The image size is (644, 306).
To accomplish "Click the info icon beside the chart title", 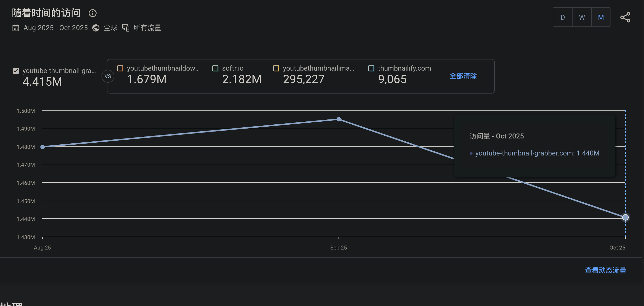I will pyautogui.click(x=92, y=13).
